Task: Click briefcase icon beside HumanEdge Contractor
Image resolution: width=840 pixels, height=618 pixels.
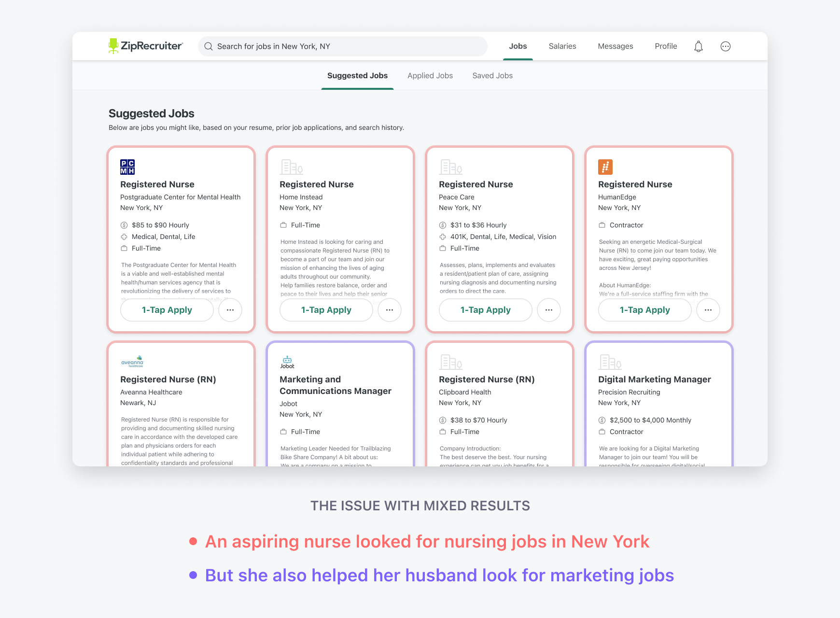Action: [602, 225]
